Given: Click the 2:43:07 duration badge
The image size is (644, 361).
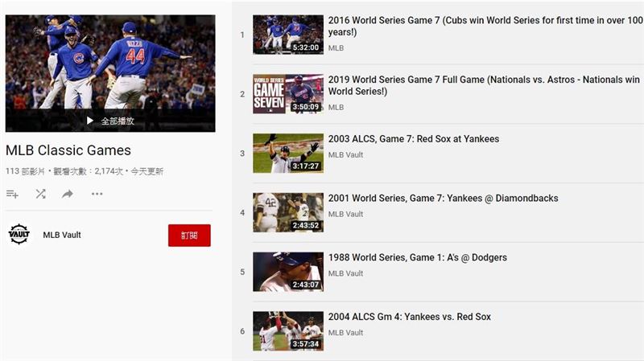Looking at the screenshot, I should [306, 285].
